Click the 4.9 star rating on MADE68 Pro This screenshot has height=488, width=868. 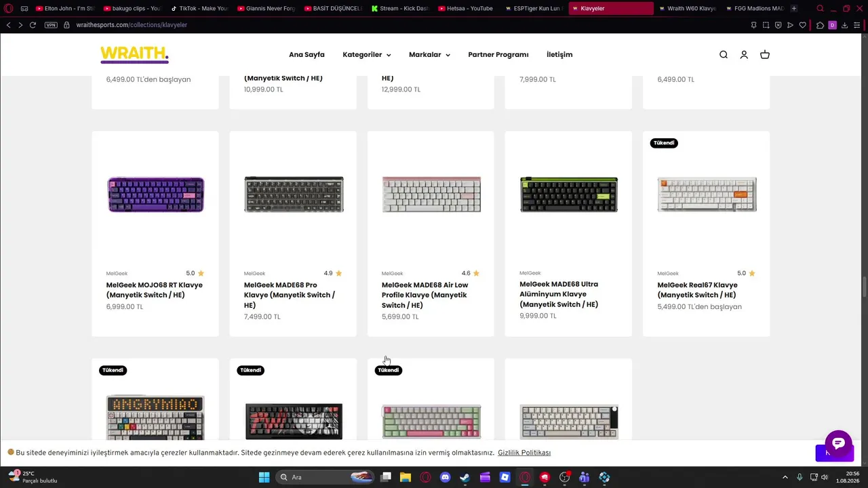click(333, 273)
